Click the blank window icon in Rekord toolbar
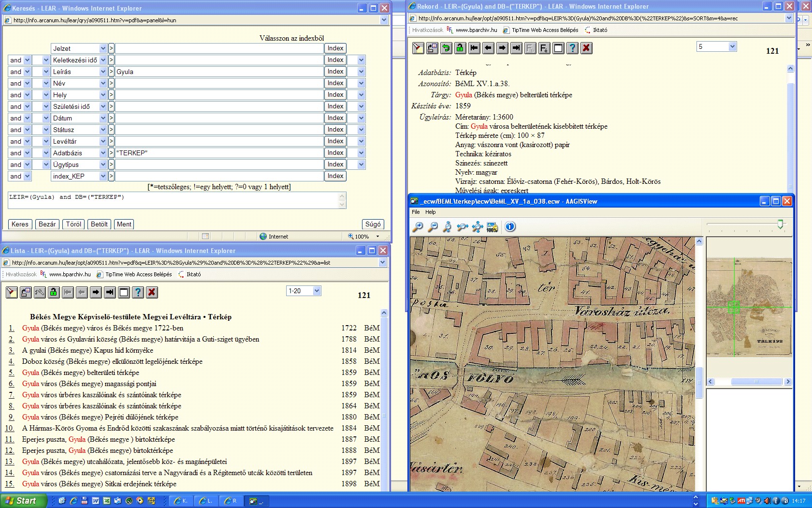 tap(558, 48)
